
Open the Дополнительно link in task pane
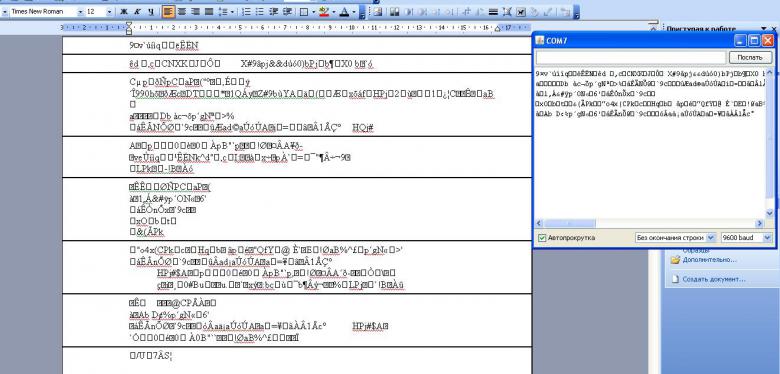click(x=709, y=260)
